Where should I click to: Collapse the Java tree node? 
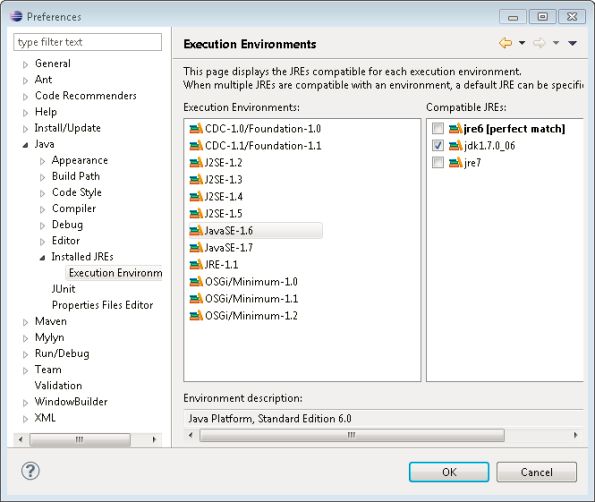tap(25, 145)
